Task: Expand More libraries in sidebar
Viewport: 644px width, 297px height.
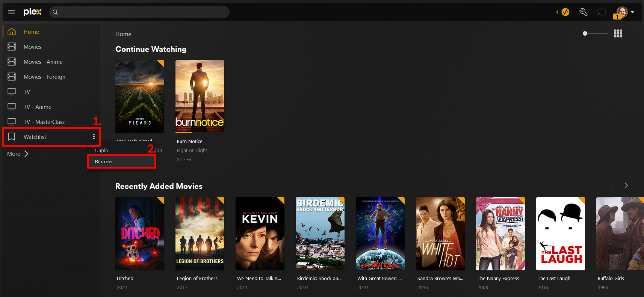Action: 18,154
